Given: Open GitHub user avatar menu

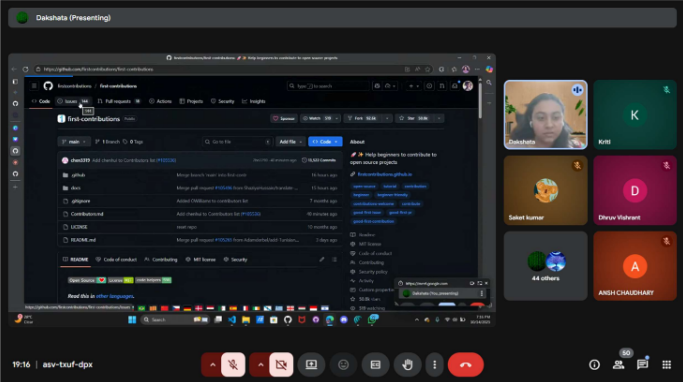Looking at the screenshot, I should (x=468, y=86).
